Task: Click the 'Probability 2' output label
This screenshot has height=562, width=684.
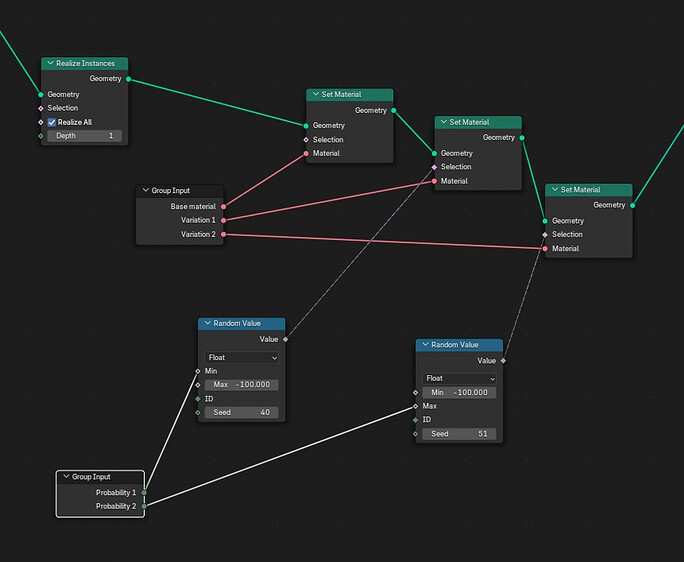Action: (116, 506)
